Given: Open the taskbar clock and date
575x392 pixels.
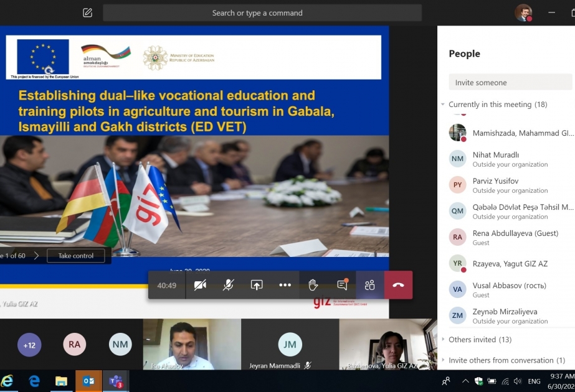Looking at the screenshot, I should pyautogui.click(x=562, y=381).
